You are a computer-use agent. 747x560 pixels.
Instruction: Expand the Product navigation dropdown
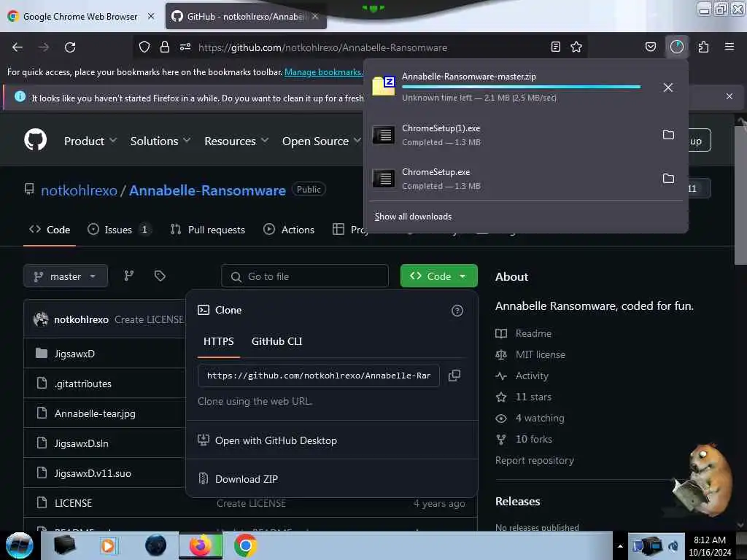click(x=90, y=141)
